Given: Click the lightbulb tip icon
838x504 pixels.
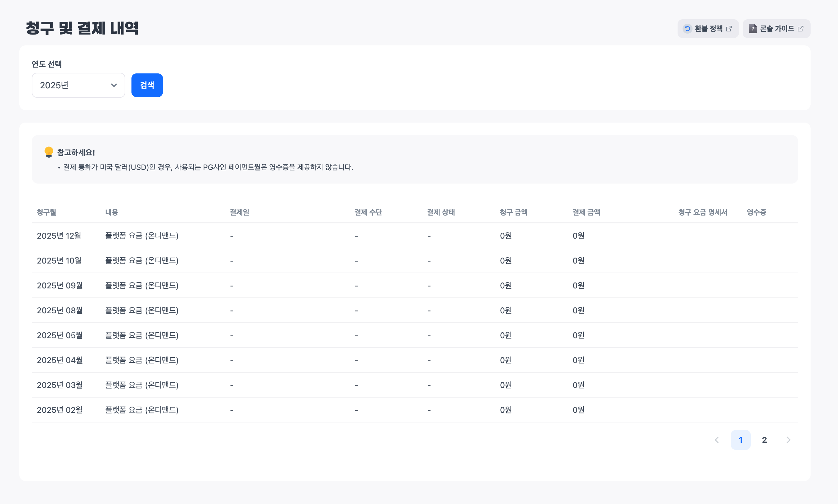Looking at the screenshot, I should [49, 152].
